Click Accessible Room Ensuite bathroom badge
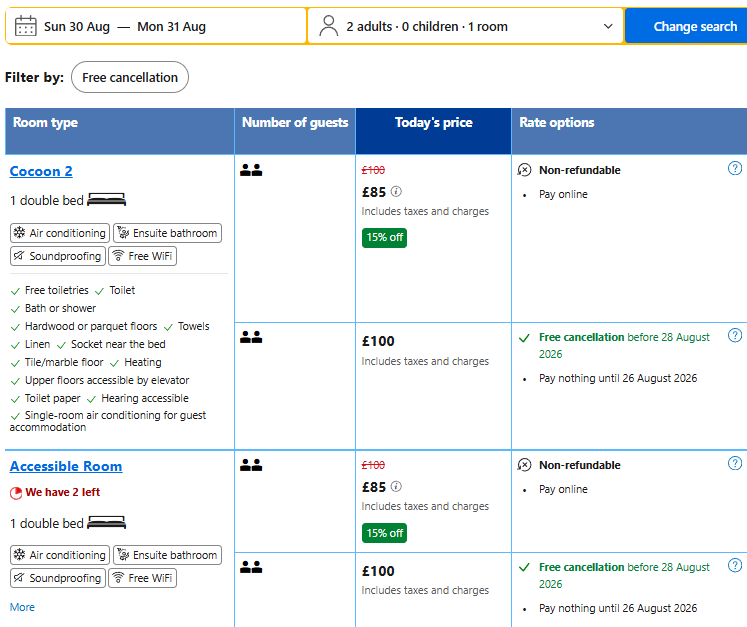The width and height of the screenshot is (747, 627). click(x=167, y=555)
